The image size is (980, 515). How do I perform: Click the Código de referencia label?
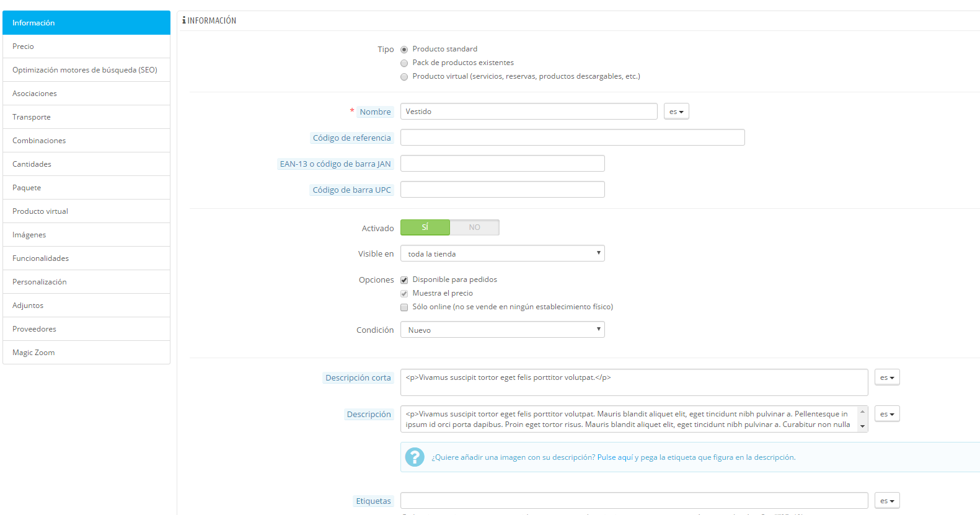pos(351,138)
